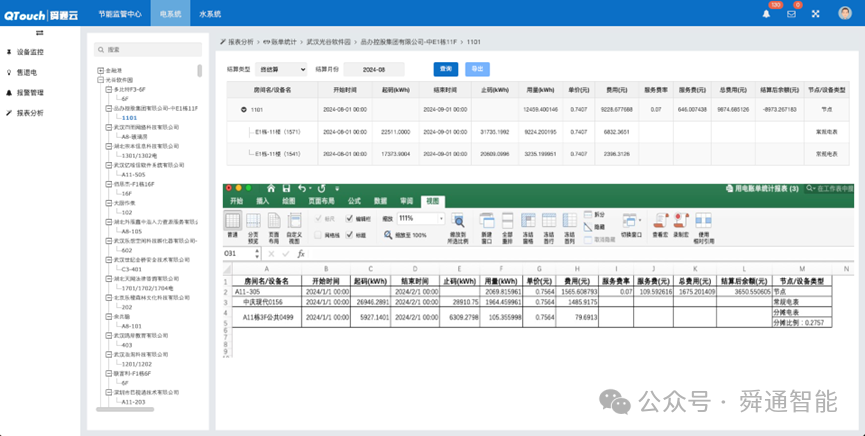Click the Redo icon in the Excel title bar
The height and width of the screenshot is (436, 865).
(x=322, y=189)
